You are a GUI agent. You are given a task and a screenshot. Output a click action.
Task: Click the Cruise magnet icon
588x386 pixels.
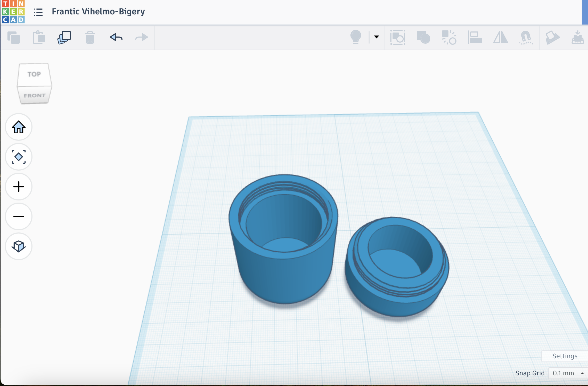tap(526, 37)
